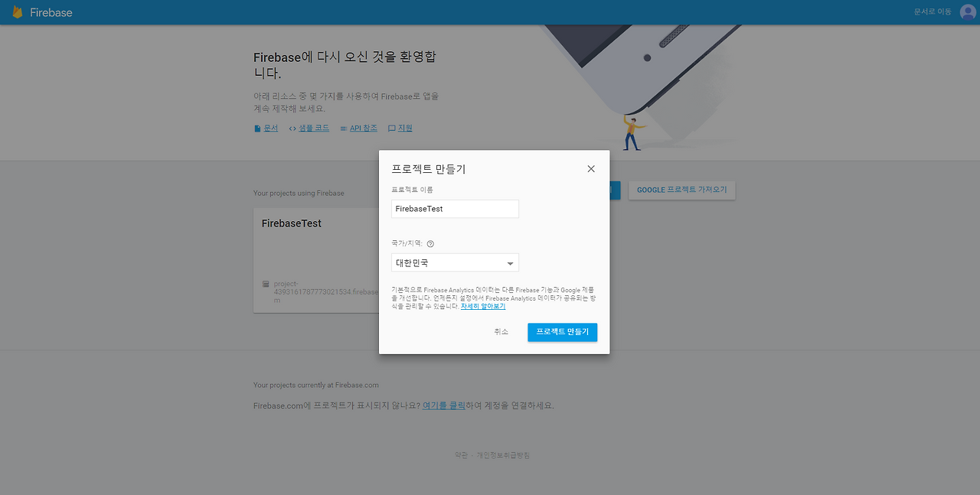The height and width of the screenshot is (495, 980).
Task: Click GOOGLE 프로젝트 가져오기 button
Action: point(682,190)
